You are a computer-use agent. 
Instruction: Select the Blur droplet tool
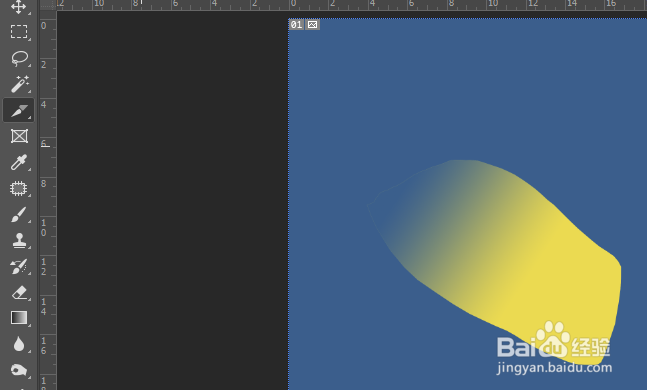click(x=19, y=344)
